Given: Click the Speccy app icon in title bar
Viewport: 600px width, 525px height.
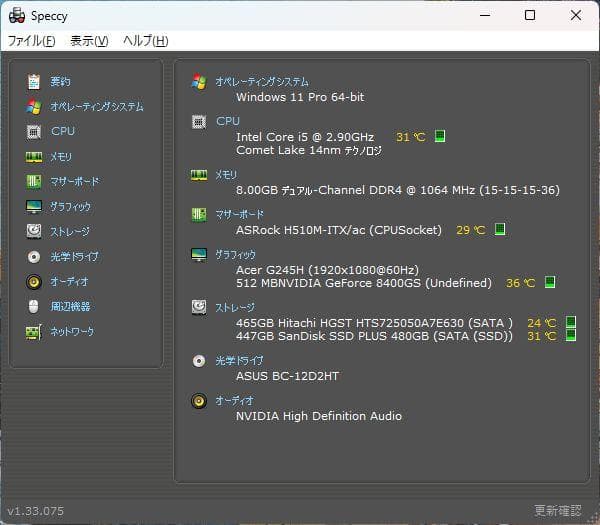Looking at the screenshot, I should pyautogui.click(x=17, y=16).
